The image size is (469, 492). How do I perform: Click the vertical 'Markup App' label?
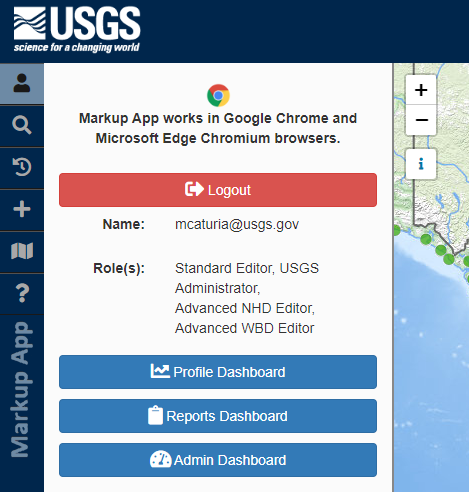tap(21, 389)
